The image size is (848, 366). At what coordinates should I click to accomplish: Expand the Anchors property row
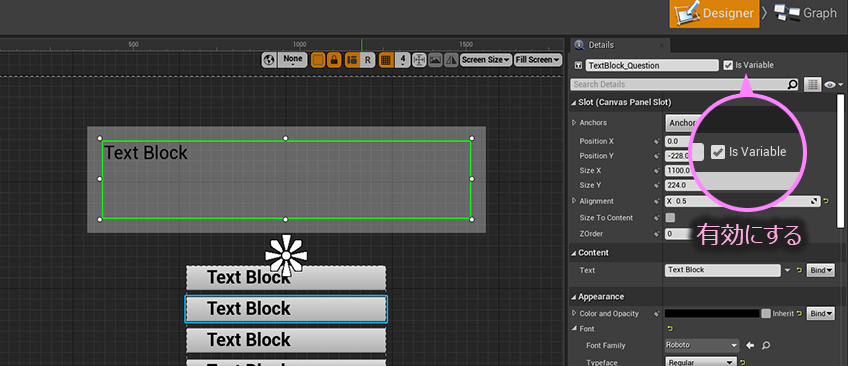pos(574,123)
